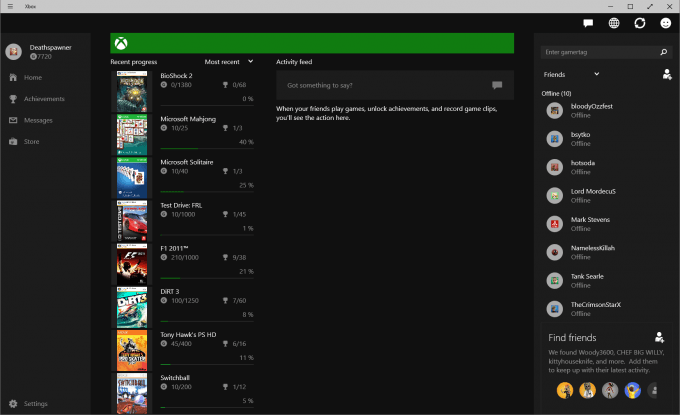Select second suggested friend avatar under Find friends
The image size is (680, 415).
click(x=587, y=390)
